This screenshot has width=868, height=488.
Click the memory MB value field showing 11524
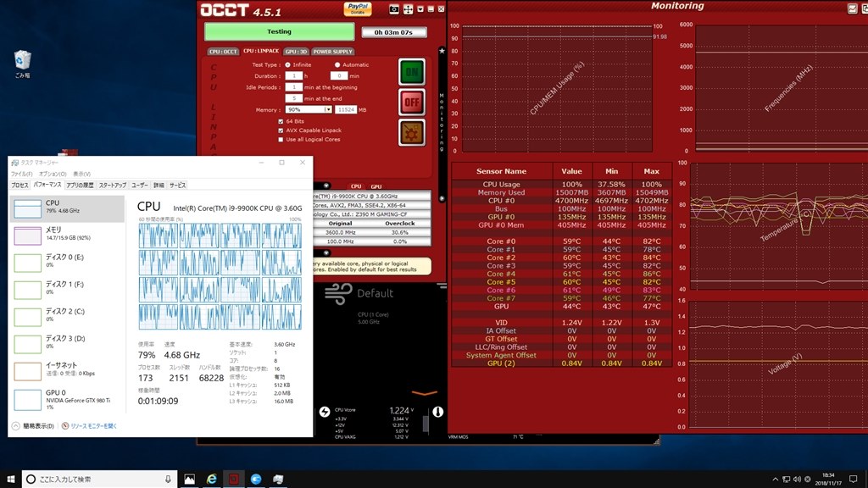coord(346,109)
